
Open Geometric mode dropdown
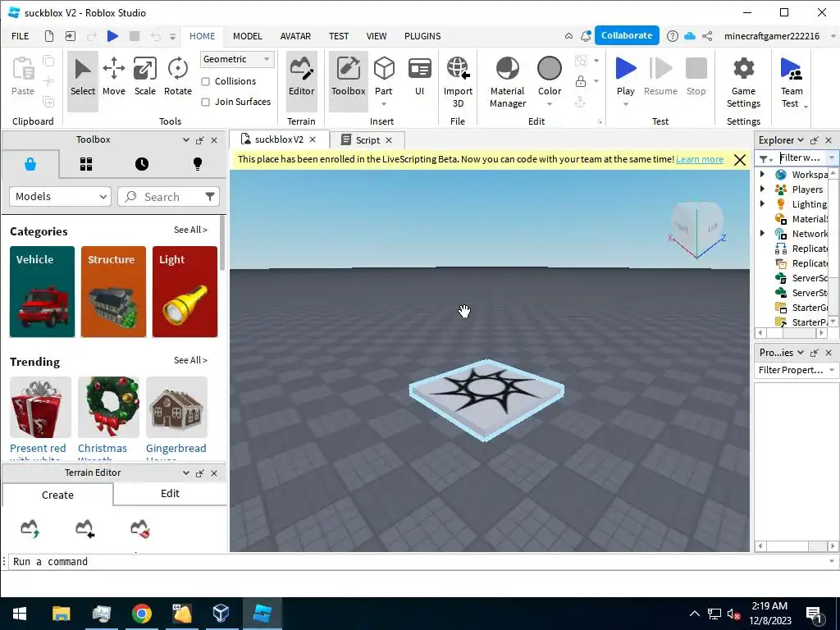click(x=237, y=59)
